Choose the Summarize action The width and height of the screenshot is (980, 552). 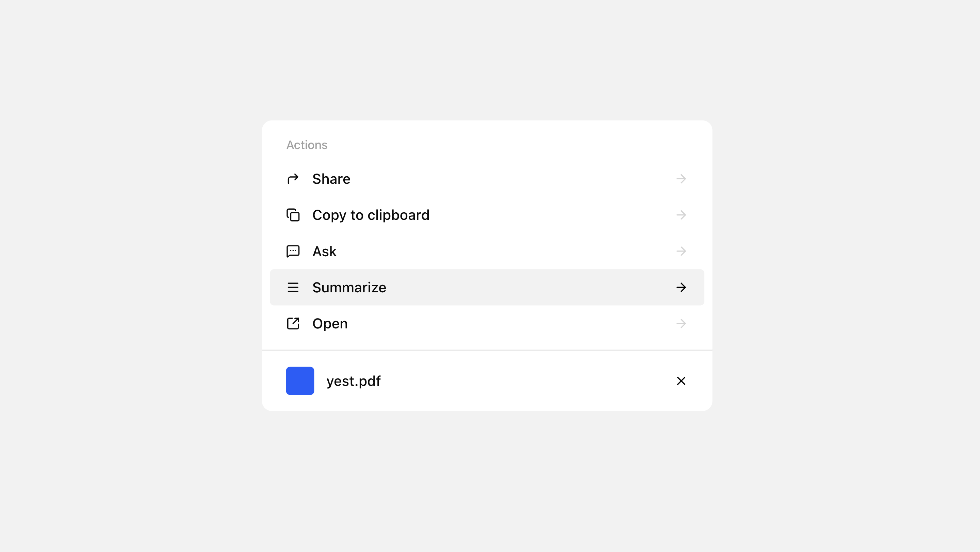tap(349, 287)
